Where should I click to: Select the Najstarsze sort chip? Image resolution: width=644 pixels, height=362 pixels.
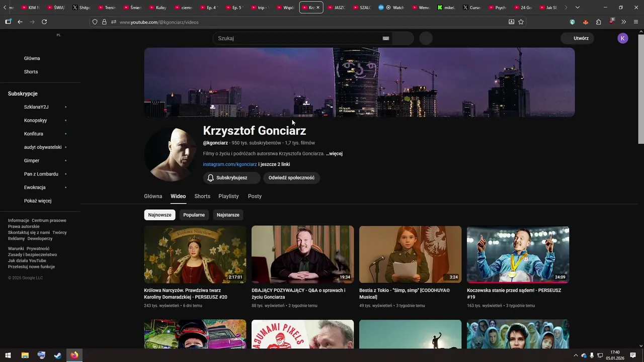[x=228, y=215]
